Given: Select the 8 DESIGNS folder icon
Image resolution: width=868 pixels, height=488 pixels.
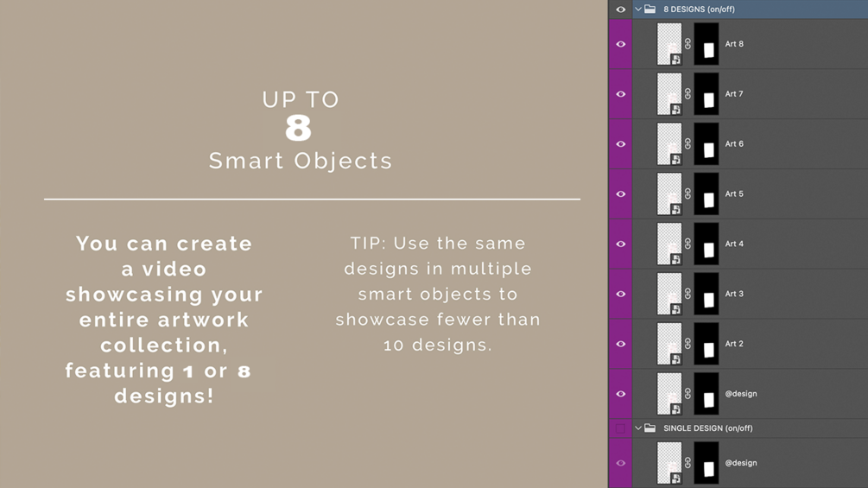Looking at the screenshot, I should point(650,10).
